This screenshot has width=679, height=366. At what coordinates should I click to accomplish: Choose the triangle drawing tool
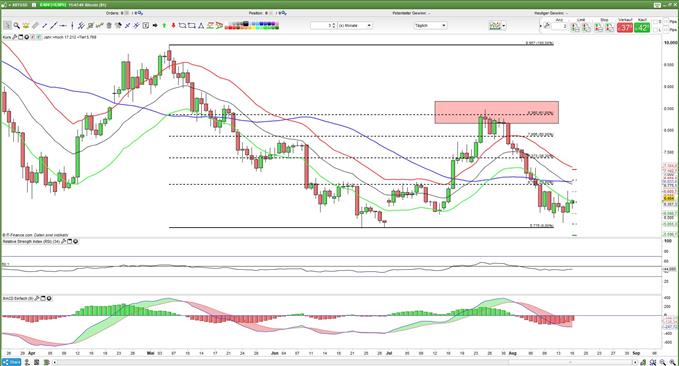(201, 26)
